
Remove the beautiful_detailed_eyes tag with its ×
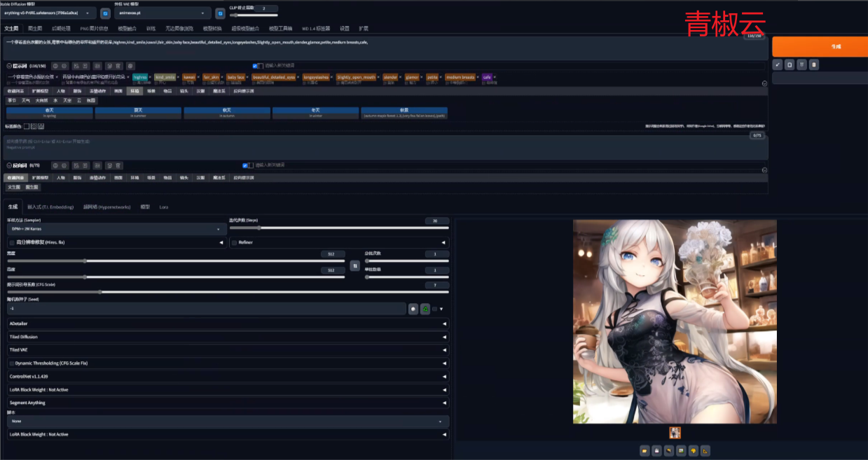tap(298, 77)
